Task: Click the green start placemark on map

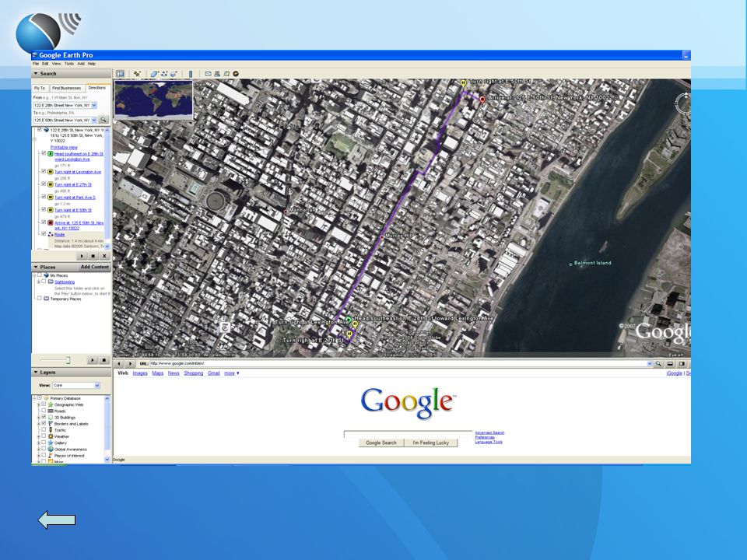Action: click(x=349, y=320)
